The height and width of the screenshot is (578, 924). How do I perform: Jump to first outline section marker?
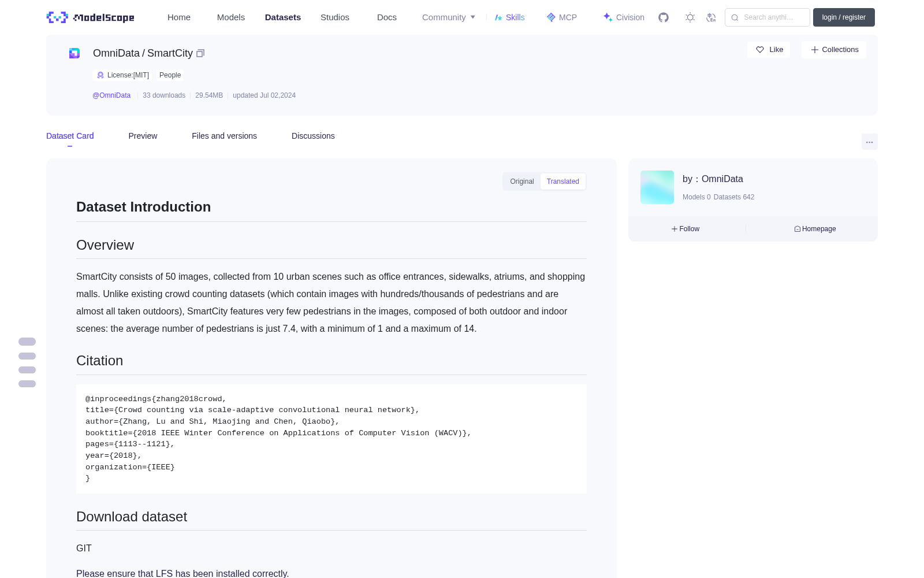(27, 342)
